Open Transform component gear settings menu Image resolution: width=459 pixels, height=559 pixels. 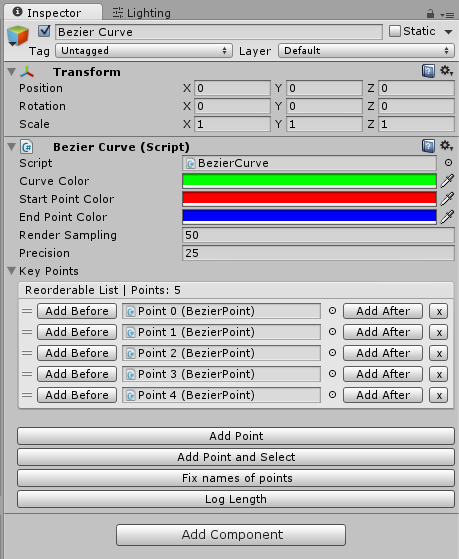point(446,70)
